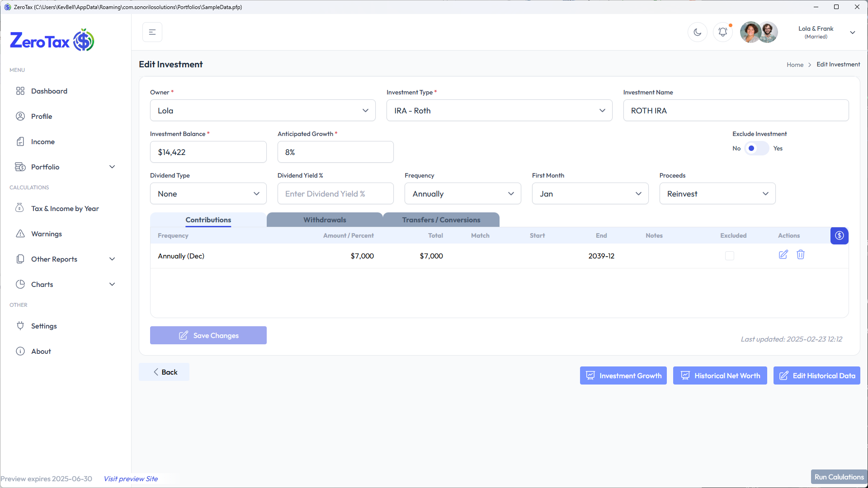
Task: Toggle Exclude Investment to Yes
Action: [761, 148]
